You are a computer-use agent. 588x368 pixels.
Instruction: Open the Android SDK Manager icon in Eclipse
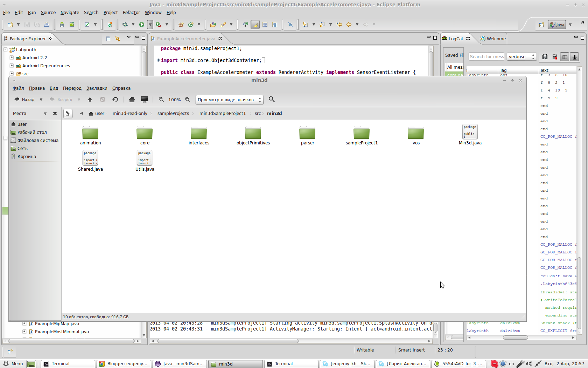click(62, 25)
